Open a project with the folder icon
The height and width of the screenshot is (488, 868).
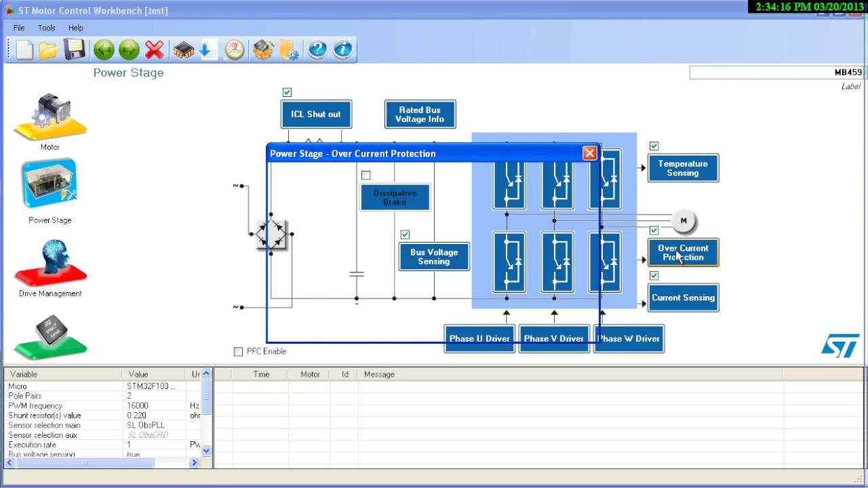click(49, 49)
